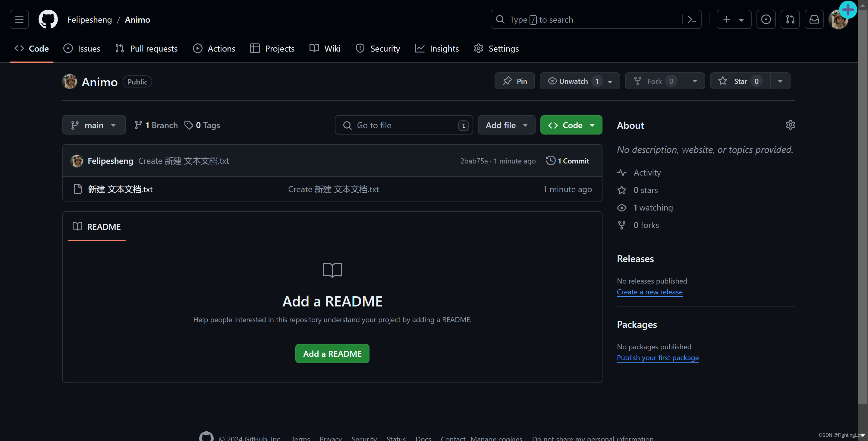Click the commit history clock icon
The height and width of the screenshot is (441, 868).
point(551,160)
